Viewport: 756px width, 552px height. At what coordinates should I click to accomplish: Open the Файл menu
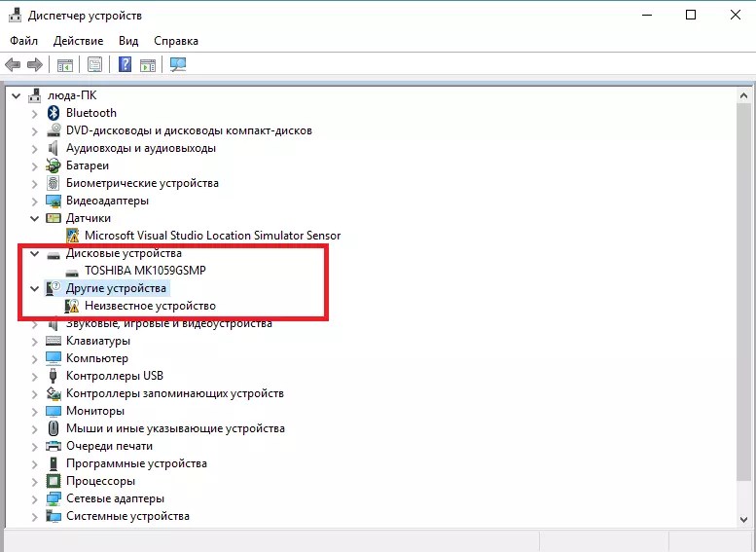pos(23,41)
